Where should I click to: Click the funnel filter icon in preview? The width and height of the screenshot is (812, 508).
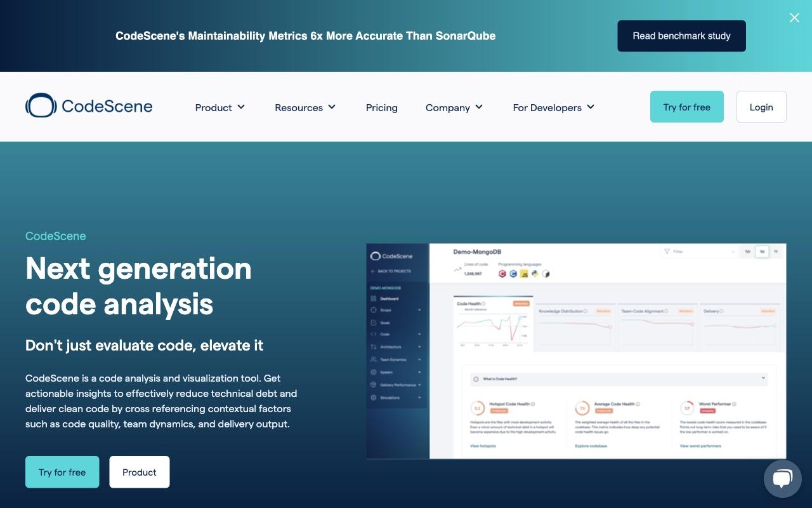tap(667, 251)
